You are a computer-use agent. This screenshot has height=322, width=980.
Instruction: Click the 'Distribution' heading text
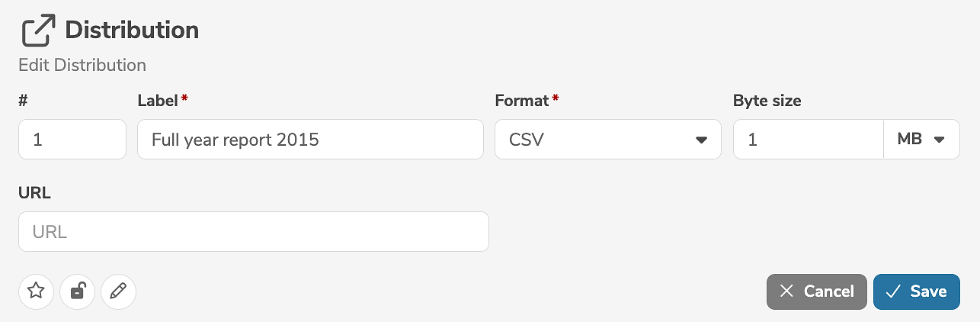[132, 31]
